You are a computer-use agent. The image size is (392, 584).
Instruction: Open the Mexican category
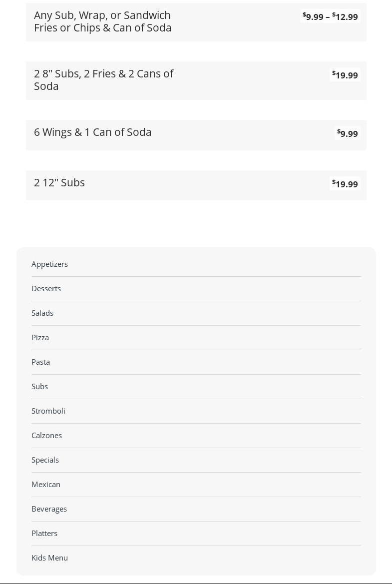pyautogui.click(x=46, y=484)
